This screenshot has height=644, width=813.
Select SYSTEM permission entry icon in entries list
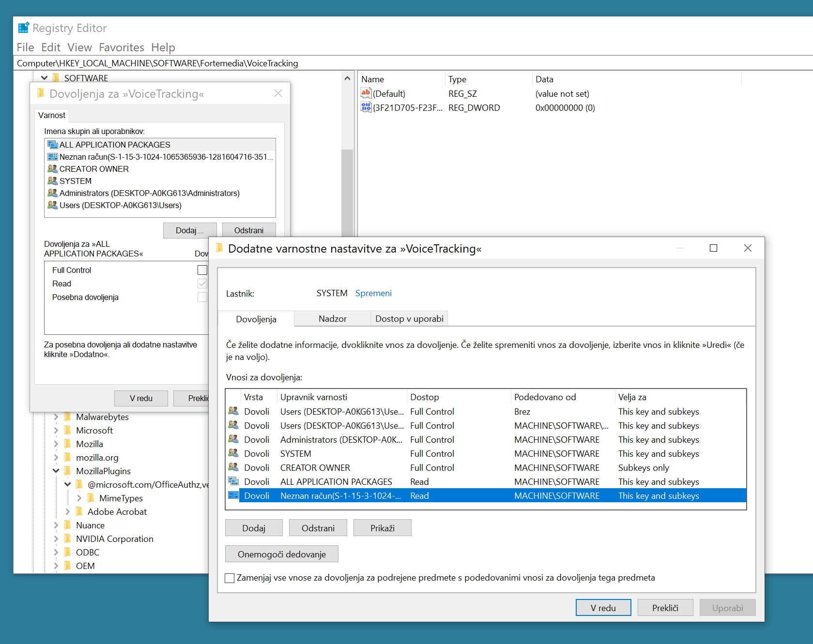click(233, 454)
